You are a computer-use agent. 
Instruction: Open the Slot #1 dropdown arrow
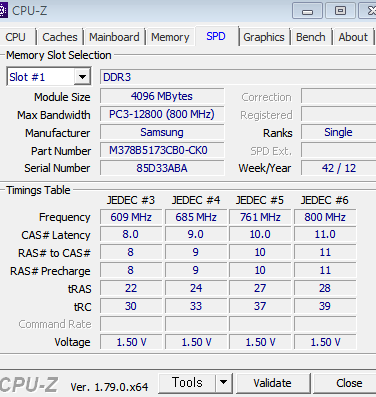(82, 77)
